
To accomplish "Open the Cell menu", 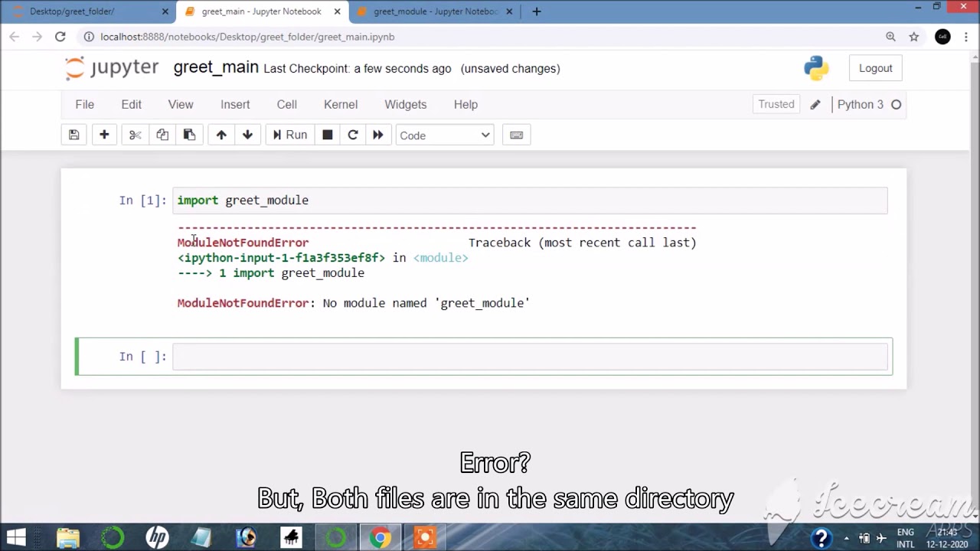I will click(x=286, y=105).
